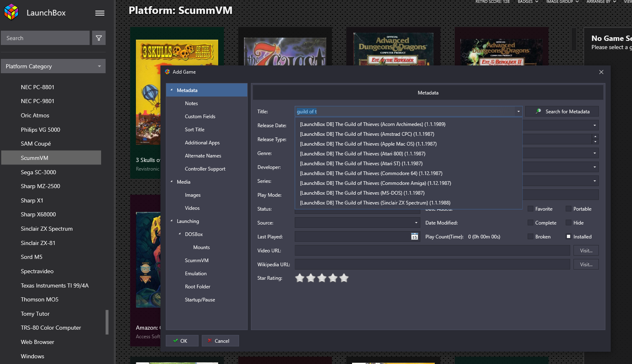Click Visit next to Video URL
The width and height of the screenshot is (632, 364).
[x=586, y=251]
